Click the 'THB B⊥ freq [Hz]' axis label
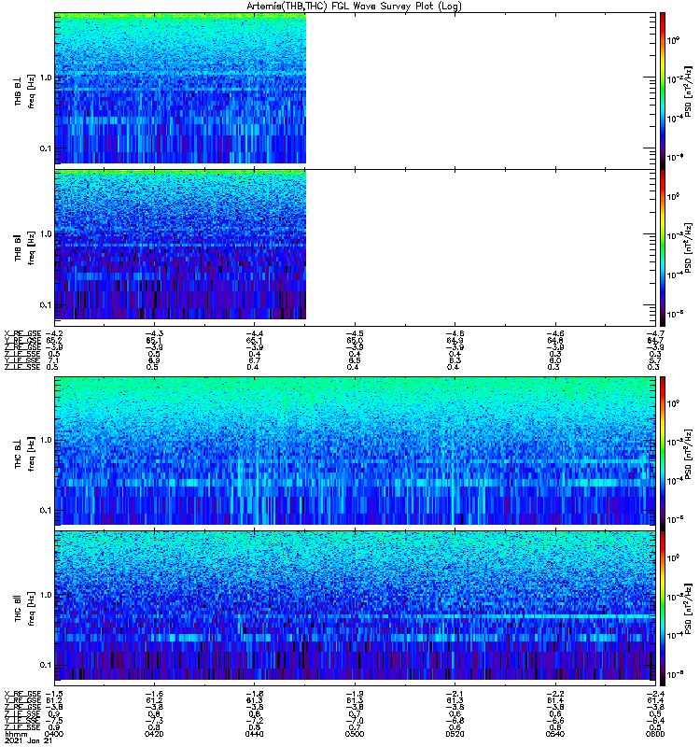The image size is (700, 747). point(25,91)
